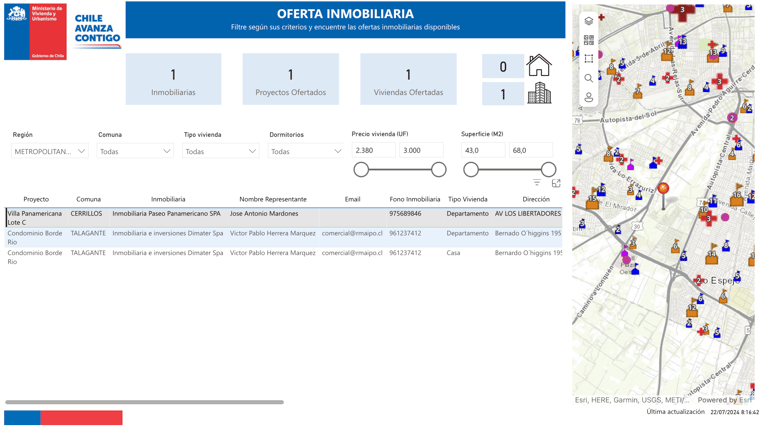This screenshot has width=768, height=434.
Task: Open the basemap gallery grid icon
Action: click(x=589, y=40)
